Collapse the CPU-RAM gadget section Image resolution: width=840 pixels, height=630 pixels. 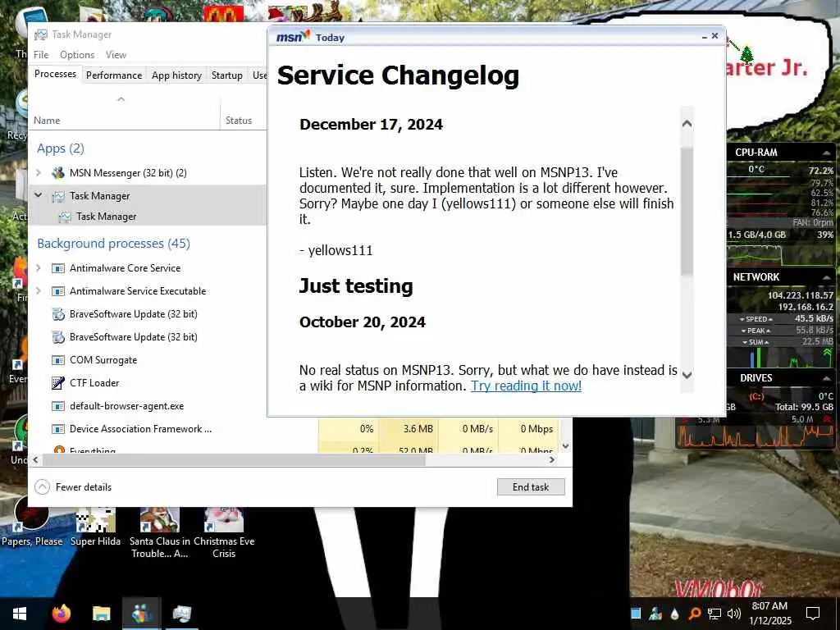pos(825,153)
